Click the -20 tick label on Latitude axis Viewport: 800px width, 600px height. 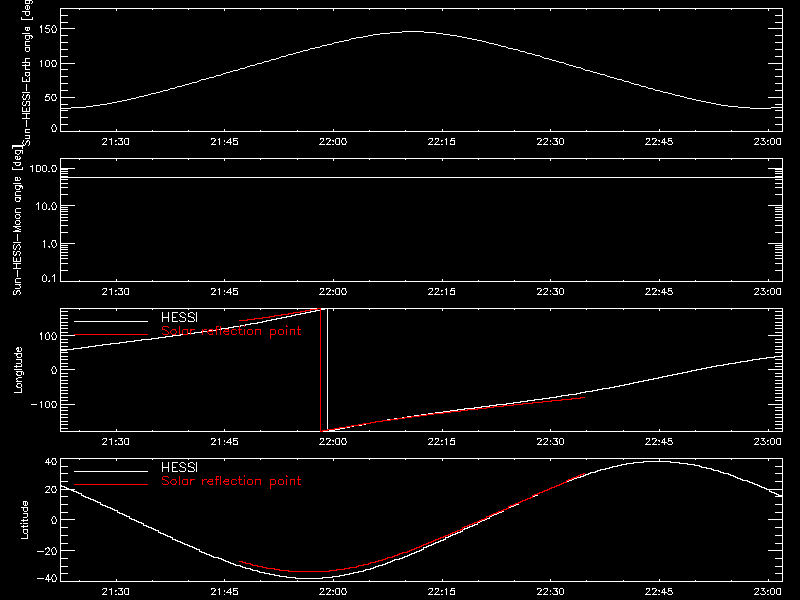click(48, 551)
